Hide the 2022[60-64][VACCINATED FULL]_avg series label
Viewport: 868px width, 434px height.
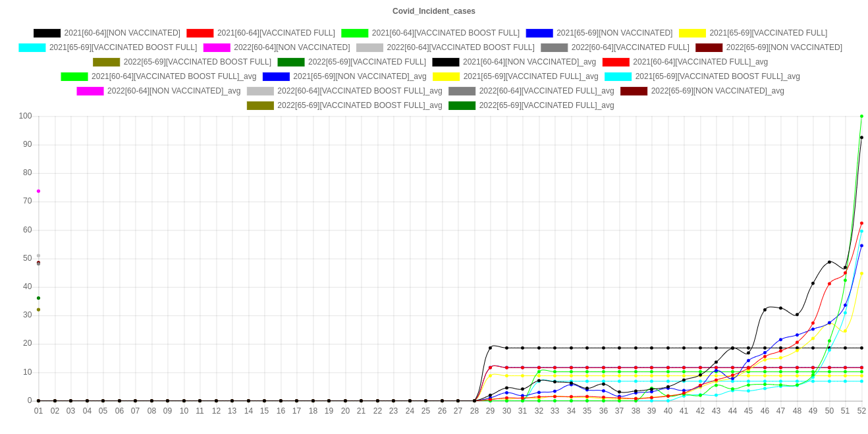pos(546,91)
